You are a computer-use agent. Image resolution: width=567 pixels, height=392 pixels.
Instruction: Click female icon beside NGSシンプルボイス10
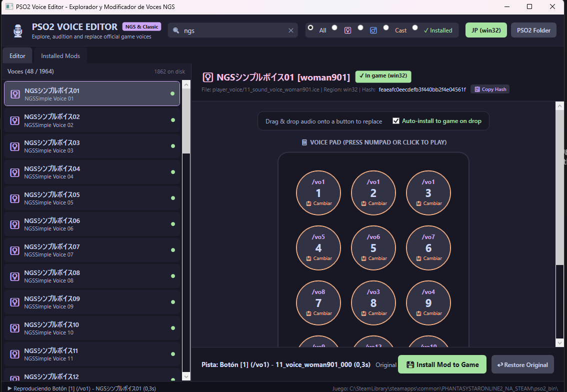point(15,328)
